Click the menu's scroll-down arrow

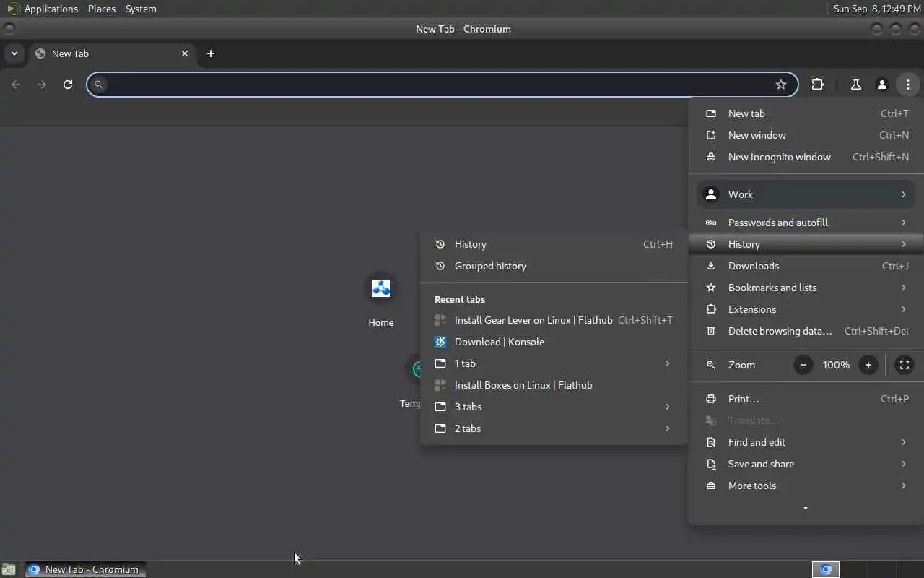pos(806,509)
